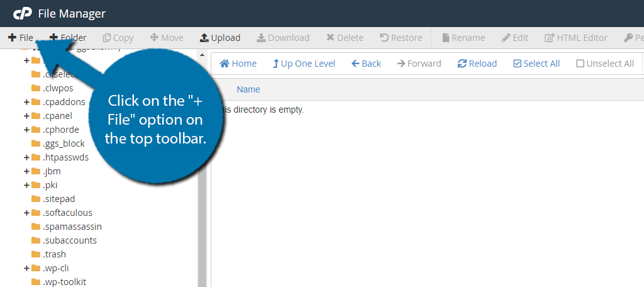
Task: Go to Home directory
Action: (238, 64)
